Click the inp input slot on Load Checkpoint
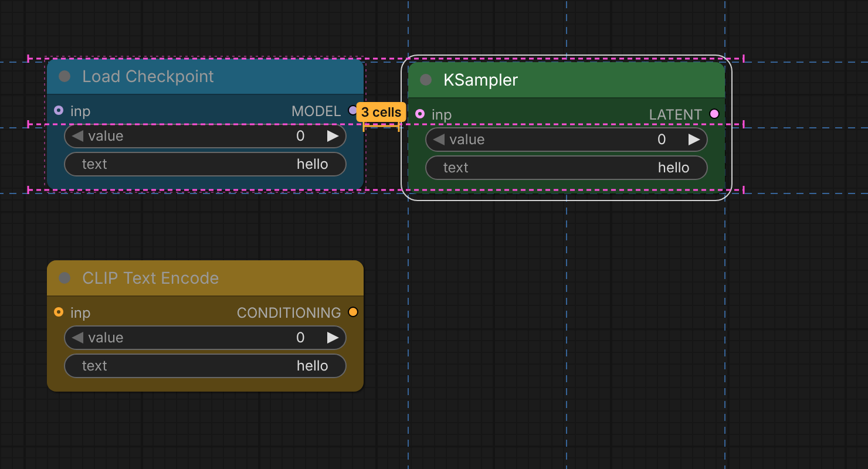Viewport: 868px width, 469px height. 58,110
